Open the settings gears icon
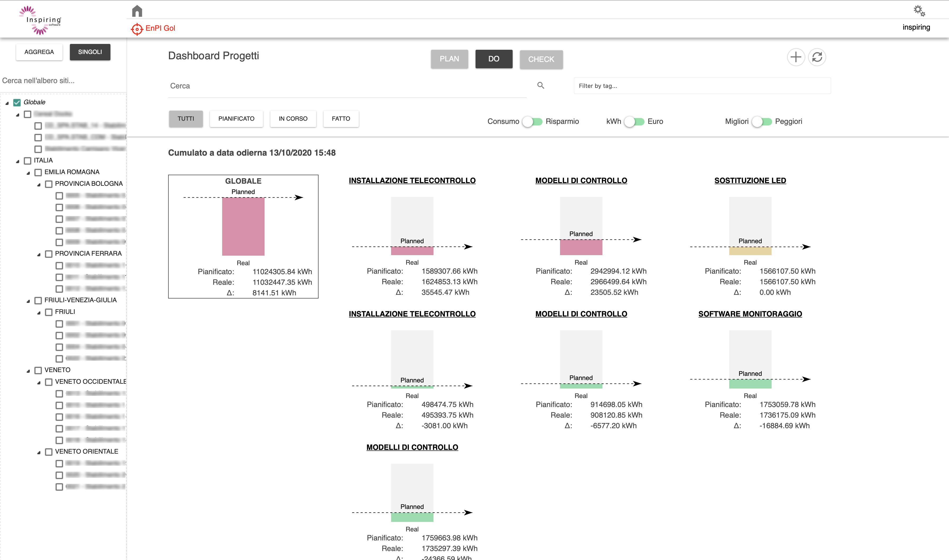This screenshot has height=560, width=949. click(x=919, y=11)
